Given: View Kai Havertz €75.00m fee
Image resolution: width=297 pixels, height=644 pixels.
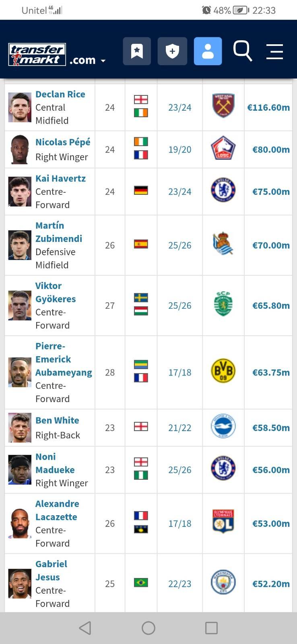Looking at the screenshot, I should pyautogui.click(x=271, y=192).
